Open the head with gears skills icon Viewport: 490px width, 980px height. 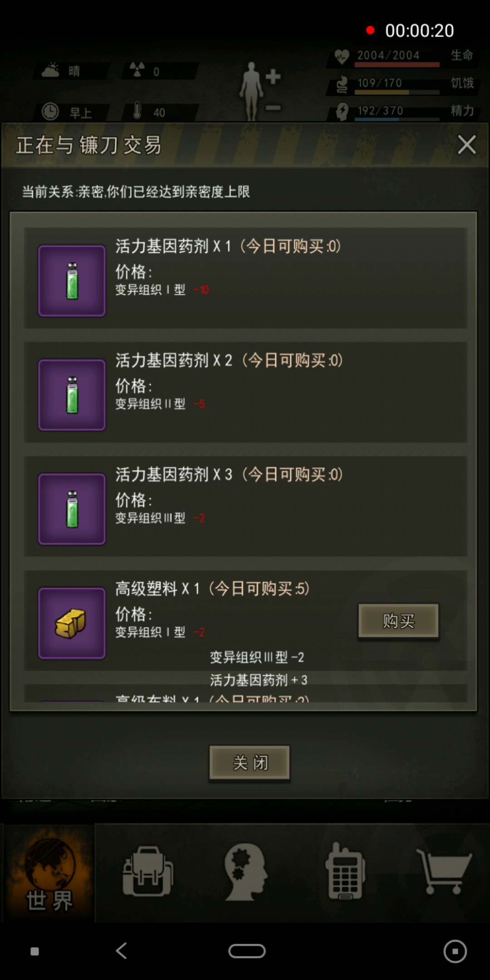245,871
